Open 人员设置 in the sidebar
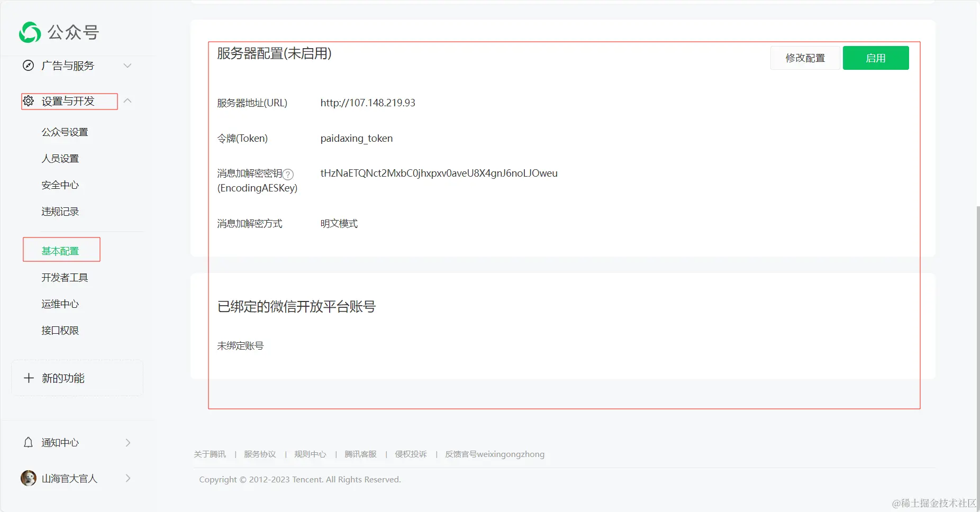 tap(60, 159)
